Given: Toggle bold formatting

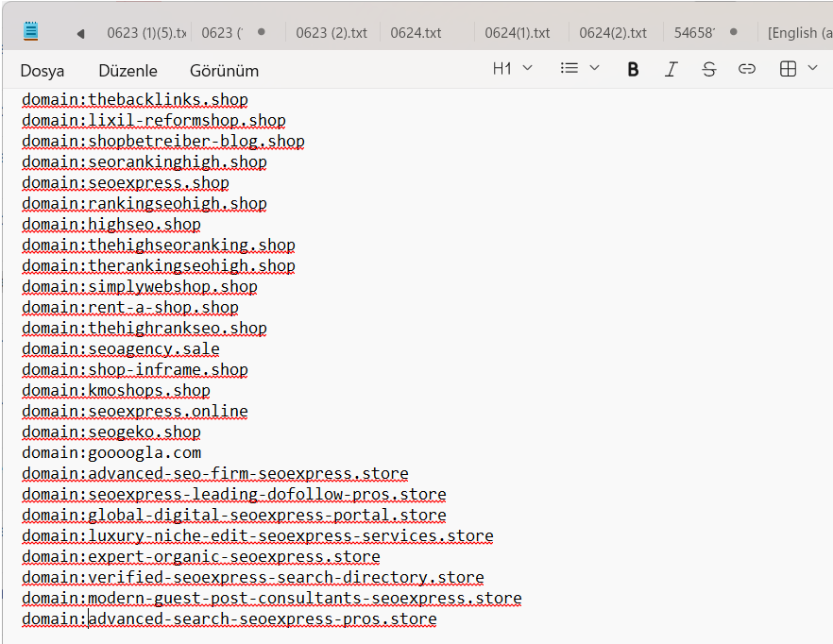Looking at the screenshot, I should coord(633,69).
